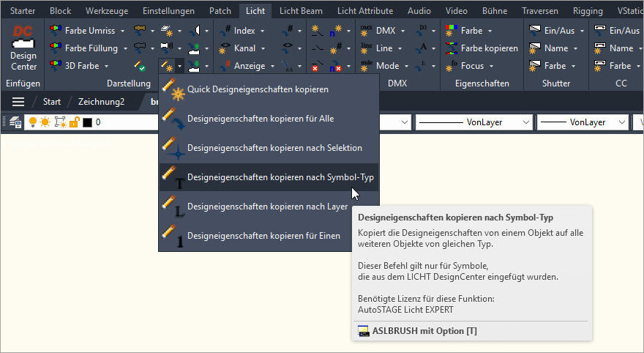Click the pencil-sun brush icon in Darstellung
Viewport: 644px width, 353px height.
click(167, 66)
